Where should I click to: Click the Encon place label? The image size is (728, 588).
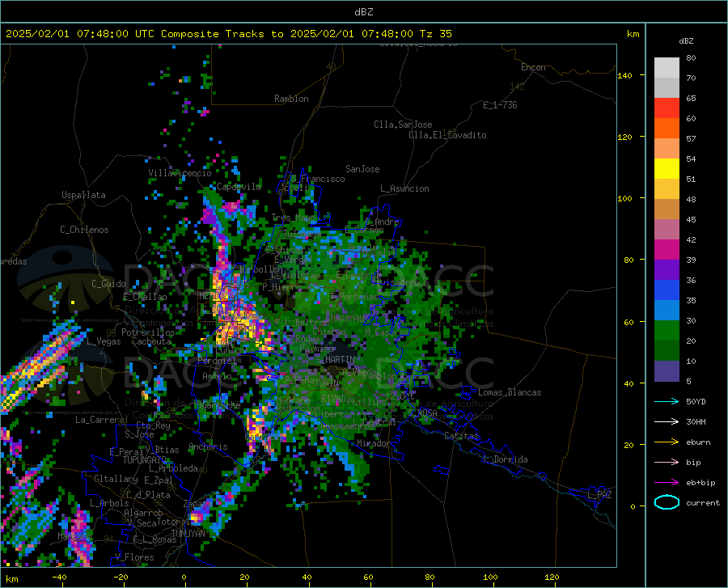533,67
